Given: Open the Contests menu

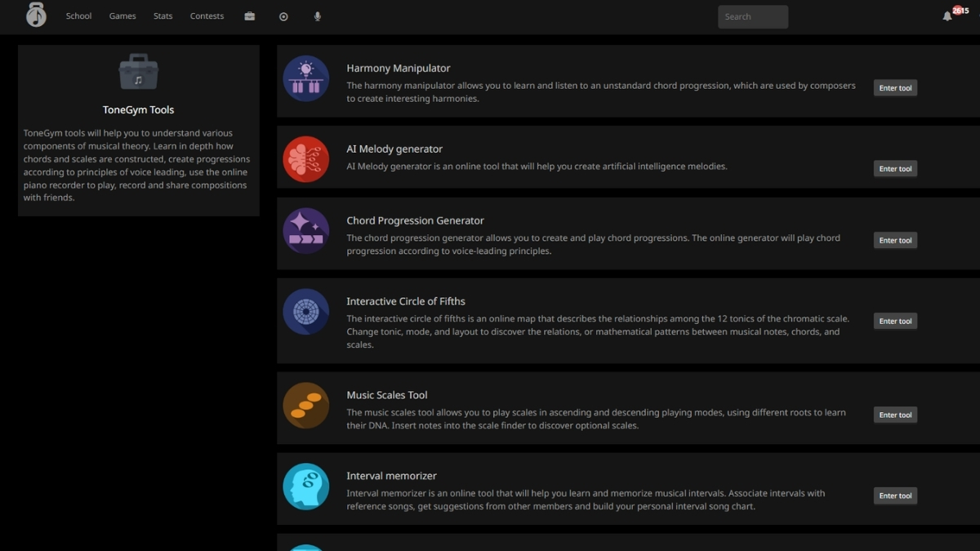Looking at the screenshot, I should tap(207, 16).
